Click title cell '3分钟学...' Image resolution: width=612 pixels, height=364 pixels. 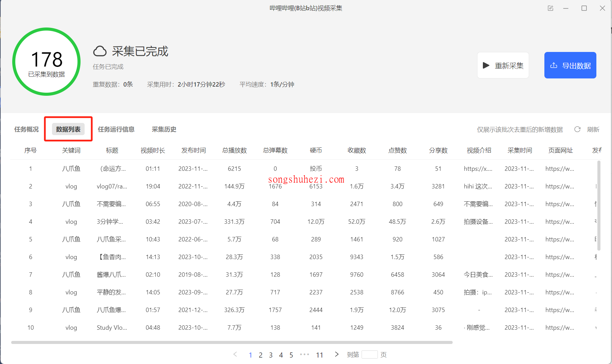click(110, 222)
